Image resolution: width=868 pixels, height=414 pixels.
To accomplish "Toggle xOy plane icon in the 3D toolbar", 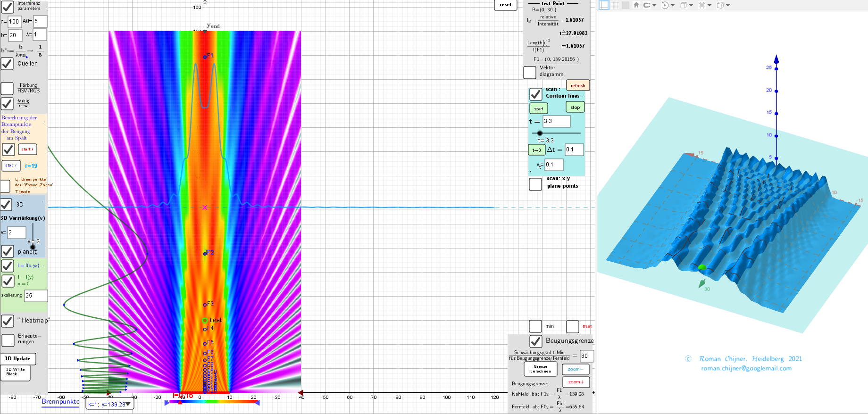I will pyautogui.click(x=626, y=5).
